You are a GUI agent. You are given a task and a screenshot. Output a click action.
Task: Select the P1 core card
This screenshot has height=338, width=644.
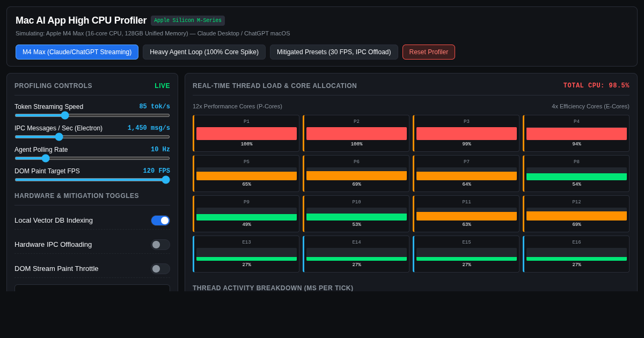[246, 134]
